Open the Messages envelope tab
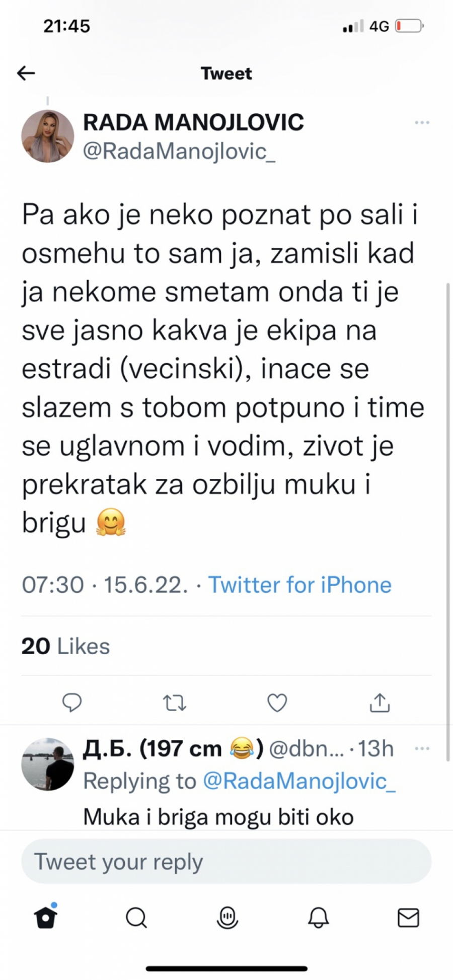 tap(408, 918)
